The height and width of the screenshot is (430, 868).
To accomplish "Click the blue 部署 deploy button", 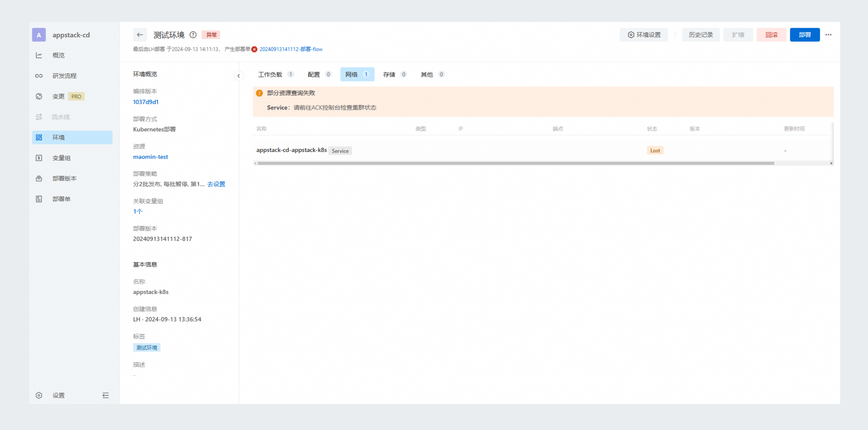I will tap(805, 35).
